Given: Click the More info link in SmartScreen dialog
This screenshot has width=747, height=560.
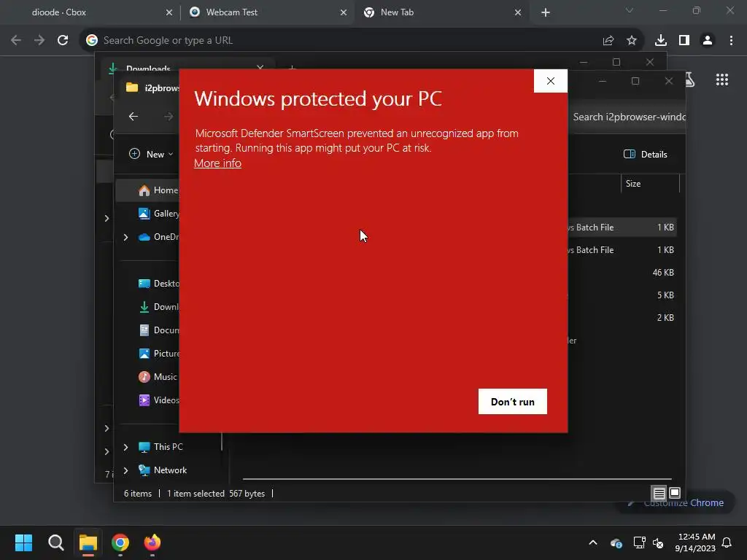Looking at the screenshot, I should [217, 163].
